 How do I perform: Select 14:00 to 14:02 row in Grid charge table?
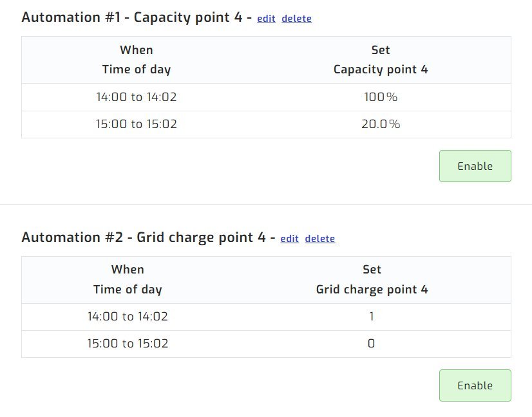pos(128,317)
